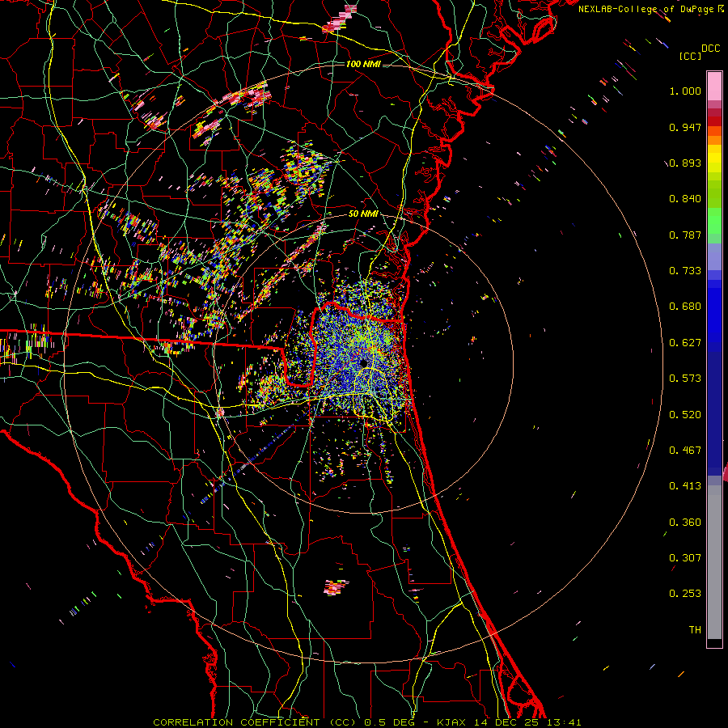Click the pink top segment of colorbar
Screen dimensions: 728x728
714,86
